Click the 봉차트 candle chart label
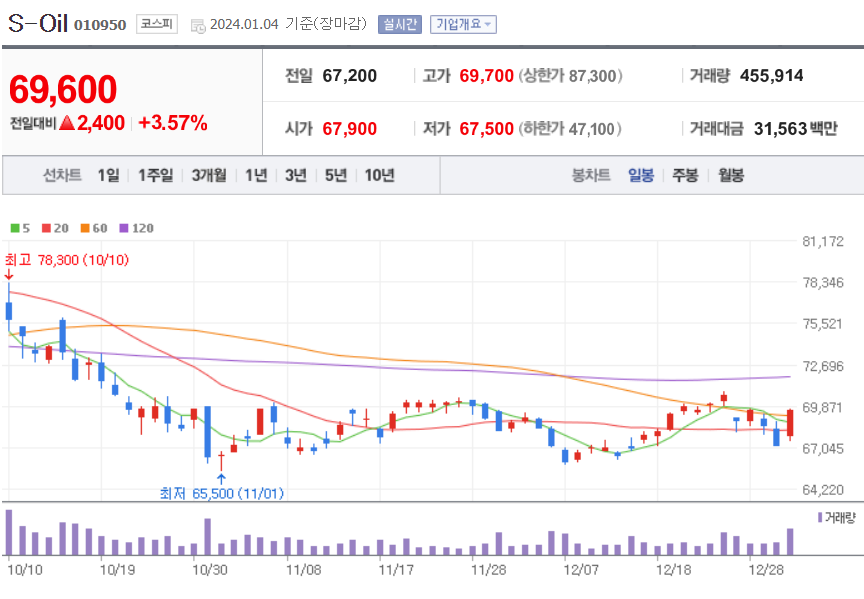The height and width of the screenshot is (599, 864). (x=591, y=175)
